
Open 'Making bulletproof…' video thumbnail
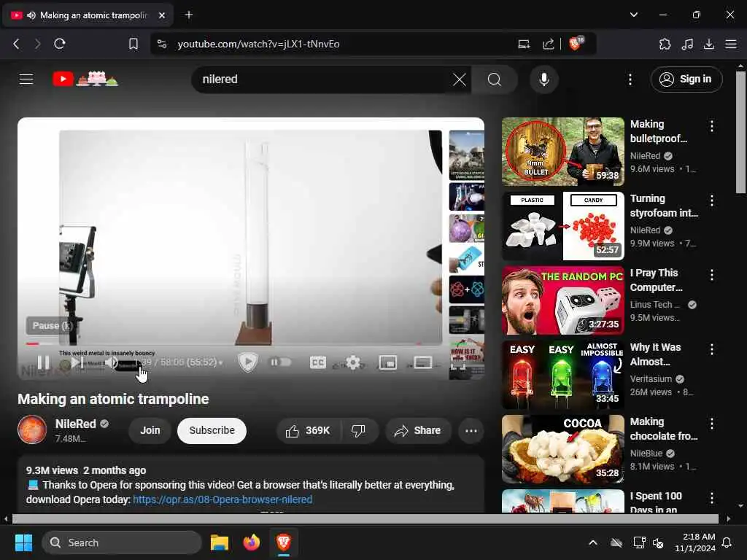(x=562, y=152)
